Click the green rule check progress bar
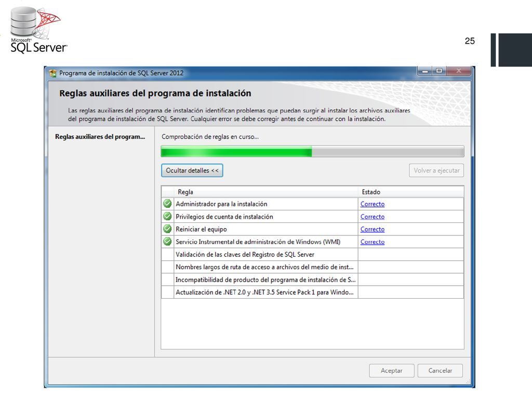This screenshot has width=532, height=399. tap(312, 151)
